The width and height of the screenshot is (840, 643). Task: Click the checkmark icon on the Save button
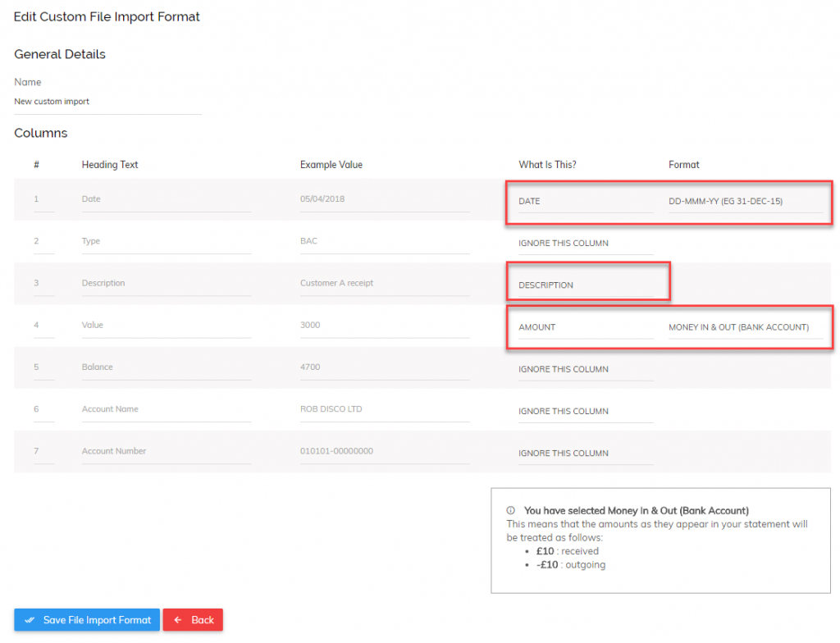(30, 620)
